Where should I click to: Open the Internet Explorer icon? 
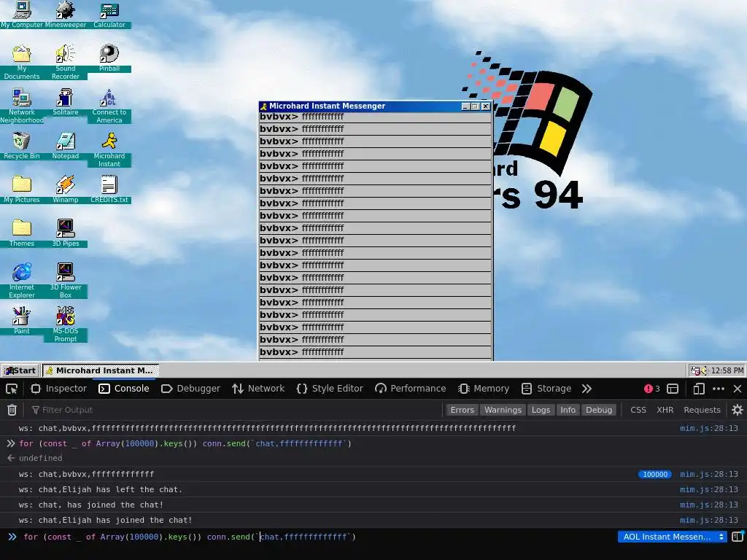tap(21, 281)
